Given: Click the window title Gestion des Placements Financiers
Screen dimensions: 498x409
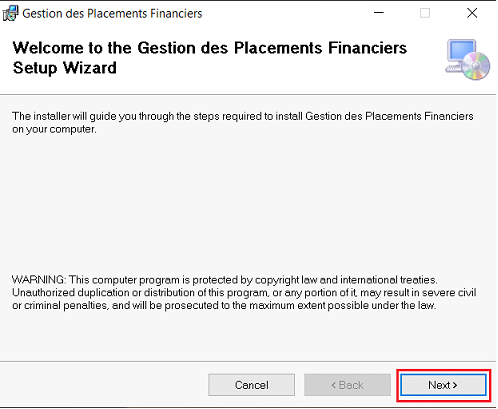Looking at the screenshot, I should coord(112,14).
